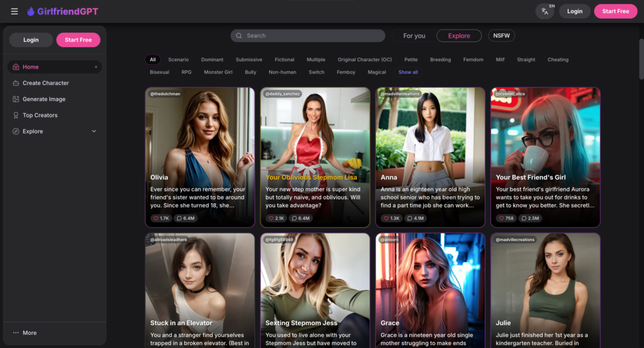Click the Top Creators award icon

(x=16, y=115)
